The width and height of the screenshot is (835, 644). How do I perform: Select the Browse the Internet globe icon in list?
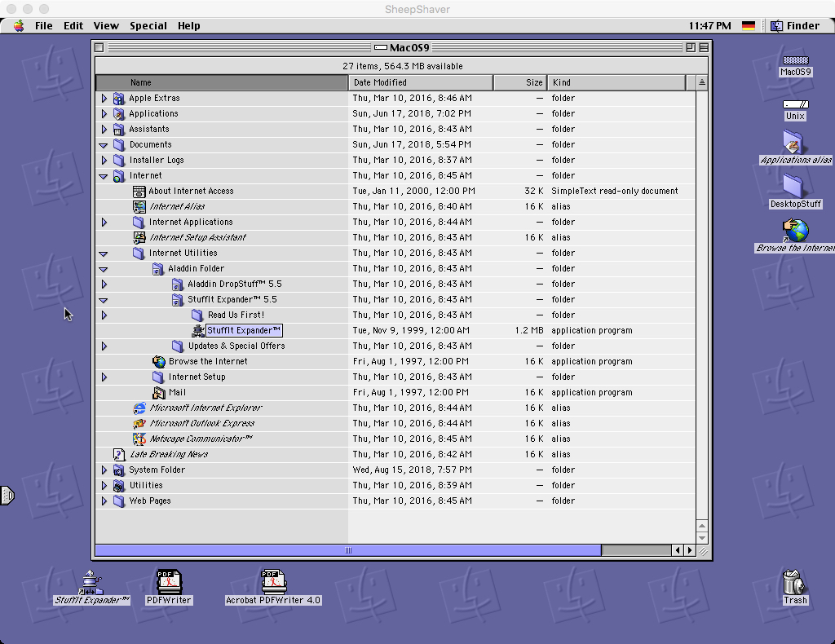158,361
